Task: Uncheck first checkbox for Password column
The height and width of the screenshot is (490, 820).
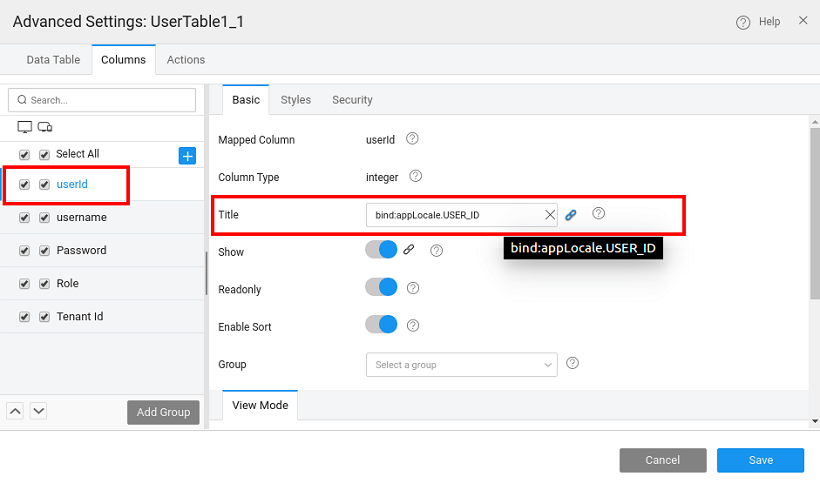Action: [x=25, y=251]
